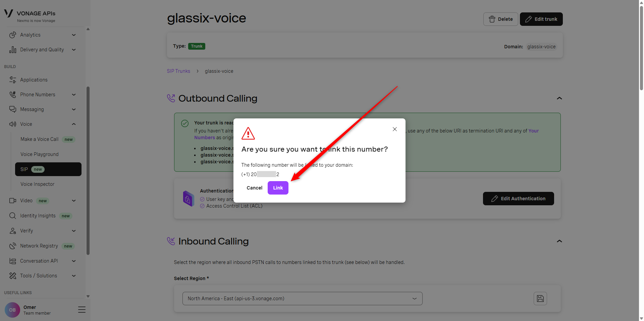Screen dimensions: 644x321
Task: Click the Vonage APIs logo
Action: 30,15
